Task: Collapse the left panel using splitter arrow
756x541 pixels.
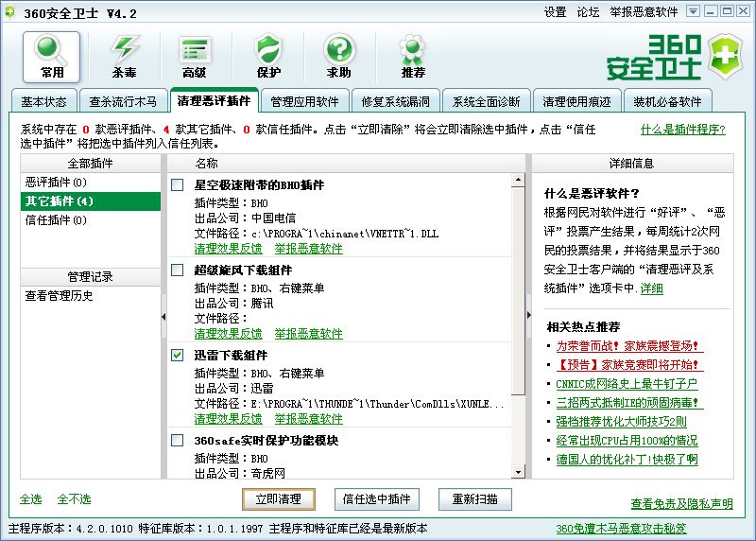Action: [163, 314]
